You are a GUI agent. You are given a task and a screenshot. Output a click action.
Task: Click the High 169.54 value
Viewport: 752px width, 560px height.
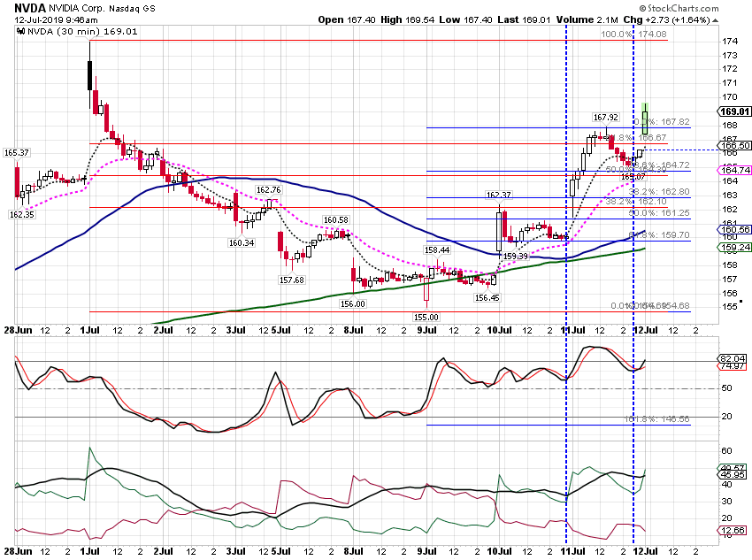tap(408, 19)
